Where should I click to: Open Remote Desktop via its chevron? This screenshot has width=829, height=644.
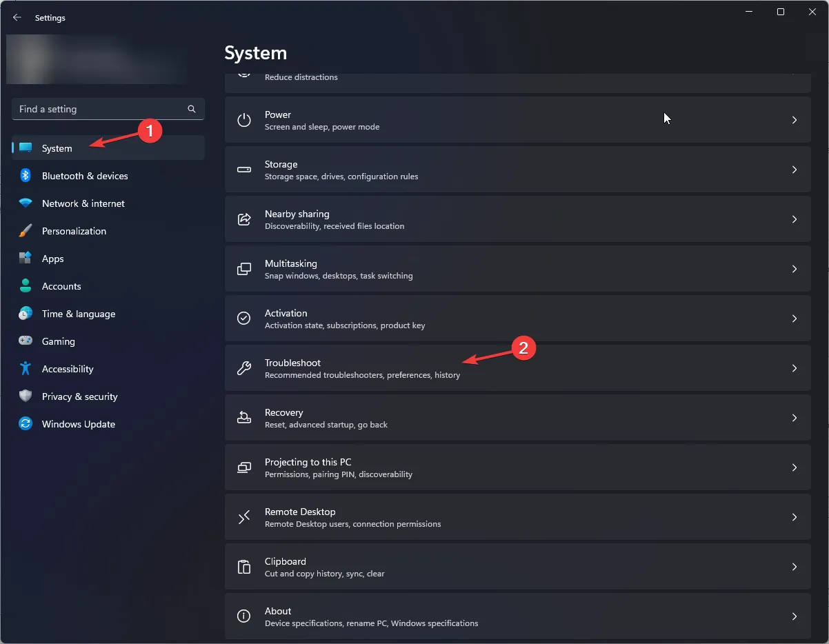tap(795, 517)
